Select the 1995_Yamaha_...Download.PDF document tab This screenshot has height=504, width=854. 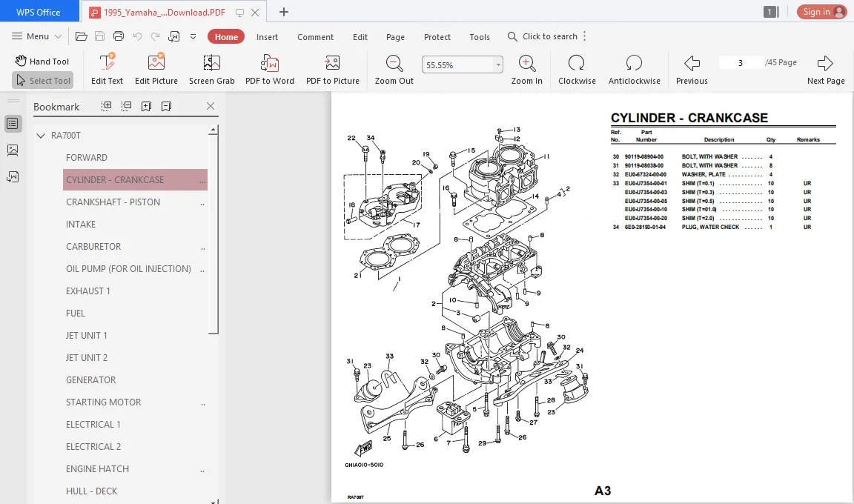click(164, 12)
